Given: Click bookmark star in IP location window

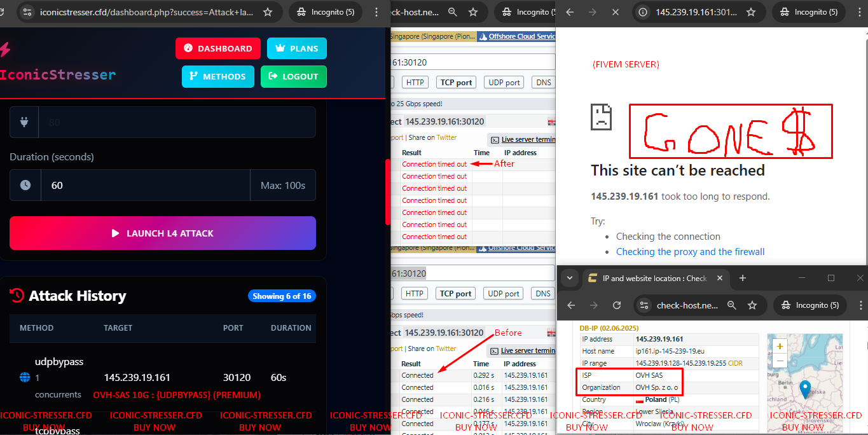Looking at the screenshot, I should pos(752,305).
